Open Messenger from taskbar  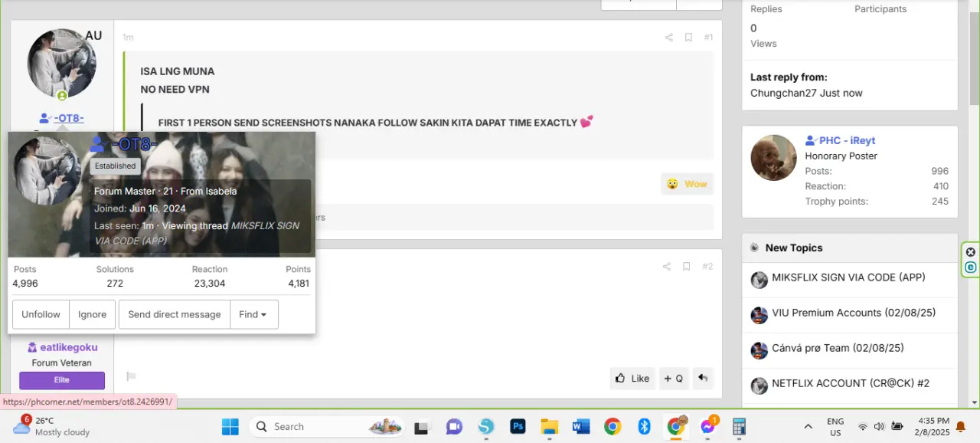pos(708,426)
